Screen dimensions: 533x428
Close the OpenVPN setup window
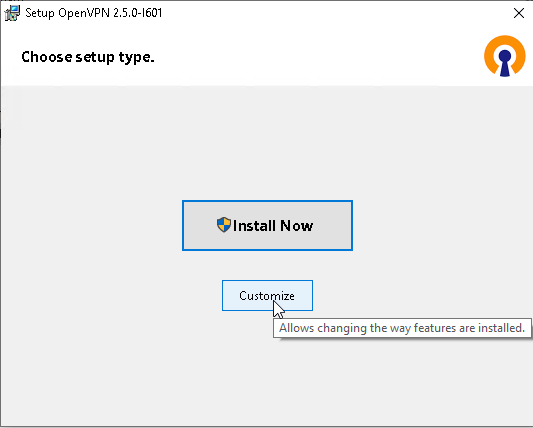pos(519,13)
